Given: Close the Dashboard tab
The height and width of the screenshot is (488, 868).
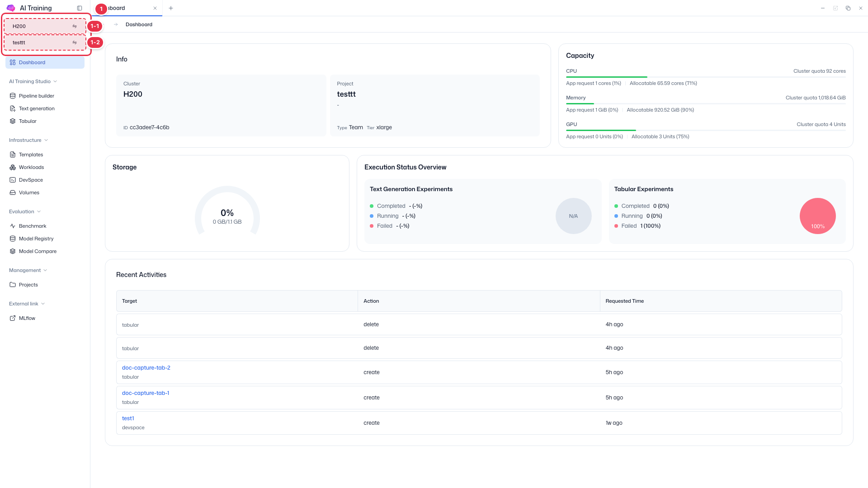Looking at the screenshot, I should tap(155, 8).
